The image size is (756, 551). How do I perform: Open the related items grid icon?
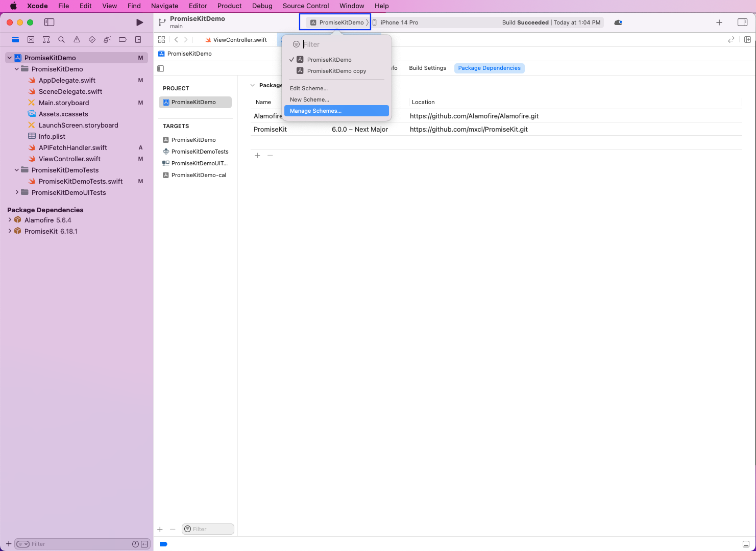pos(162,40)
